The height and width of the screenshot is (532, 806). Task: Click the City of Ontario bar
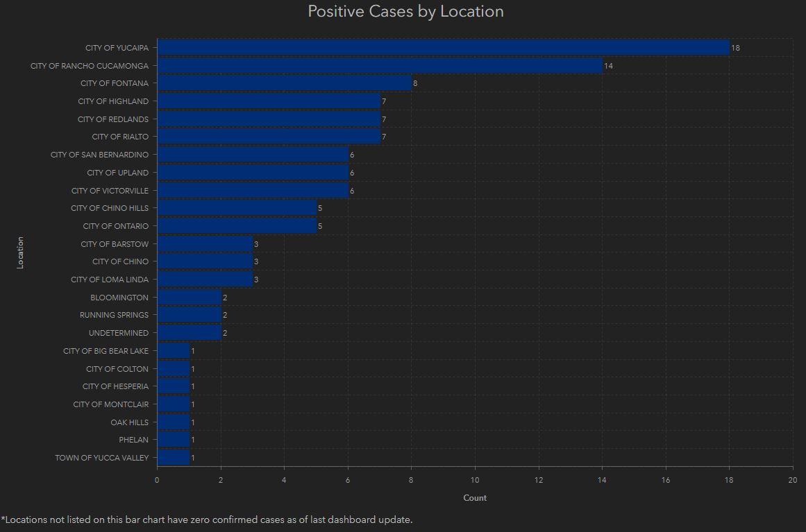(x=237, y=226)
